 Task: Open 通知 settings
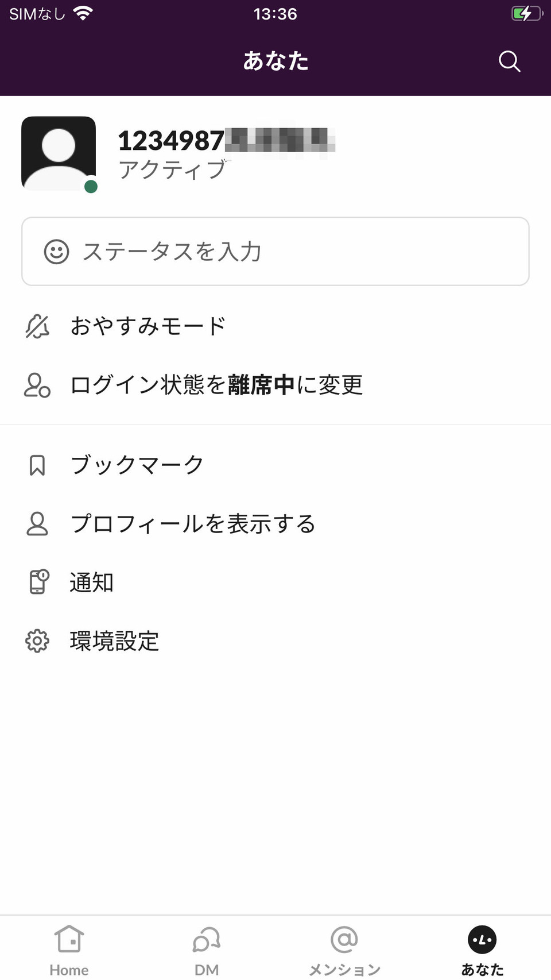click(x=92, y=582)
